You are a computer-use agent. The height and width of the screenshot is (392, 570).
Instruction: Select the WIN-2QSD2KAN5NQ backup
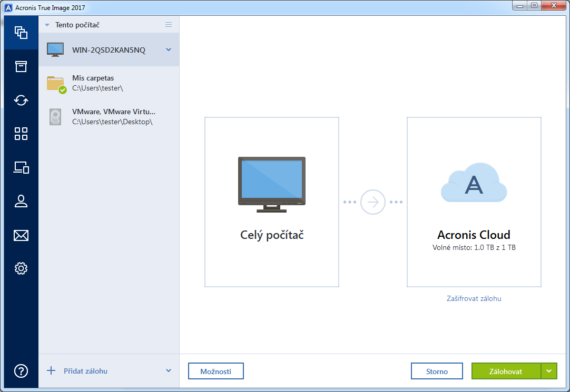(109, 50)
